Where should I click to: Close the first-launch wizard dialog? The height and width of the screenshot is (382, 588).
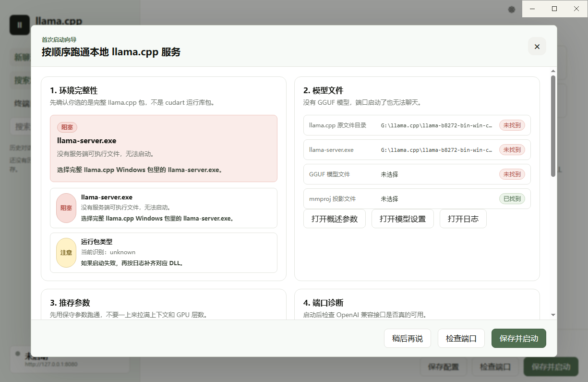tap(537, 47)
